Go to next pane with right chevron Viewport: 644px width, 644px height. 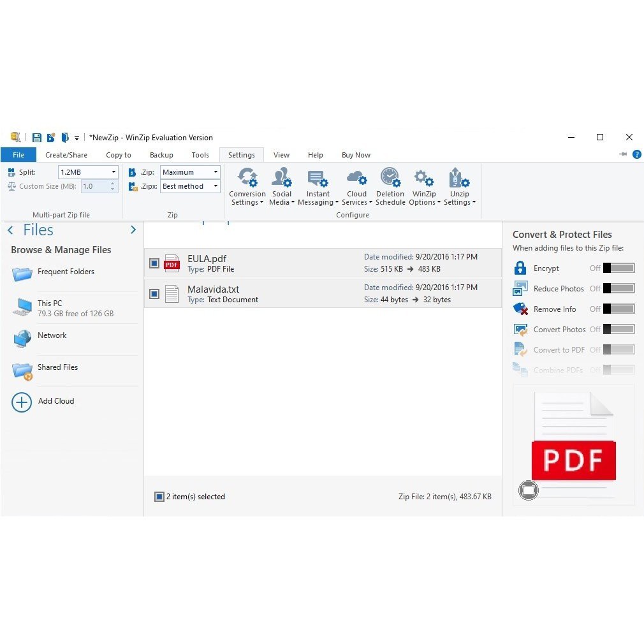[133, 230]
